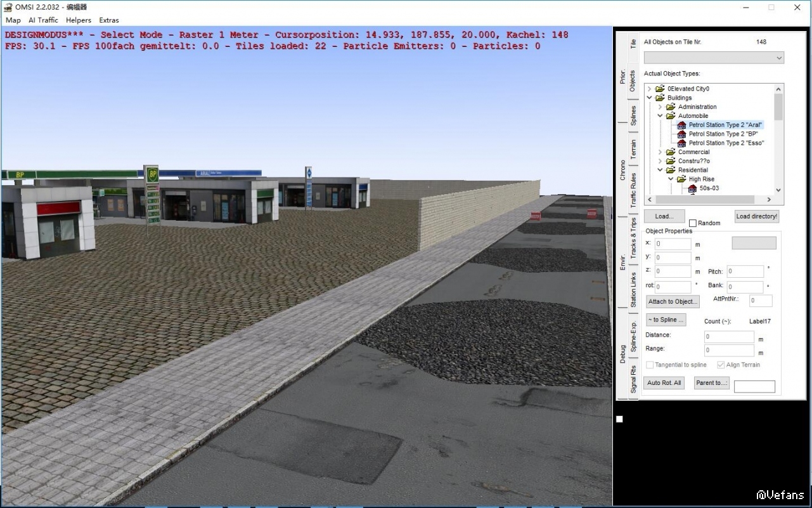Image resolution: width=812 pixels, height=508 pixels.
Task: Focus the rot input field
Action: [673, 287]
